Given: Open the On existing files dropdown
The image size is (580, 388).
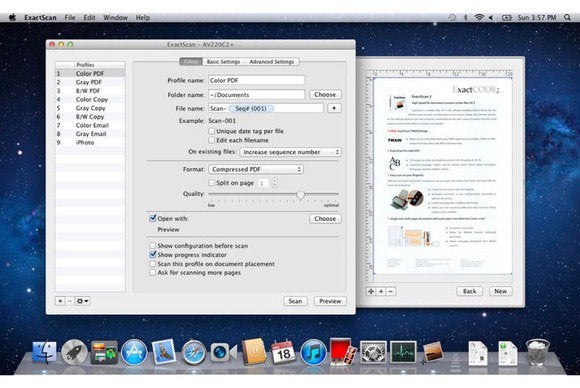Looking at the screenshot, I should (x=291, y=152).
